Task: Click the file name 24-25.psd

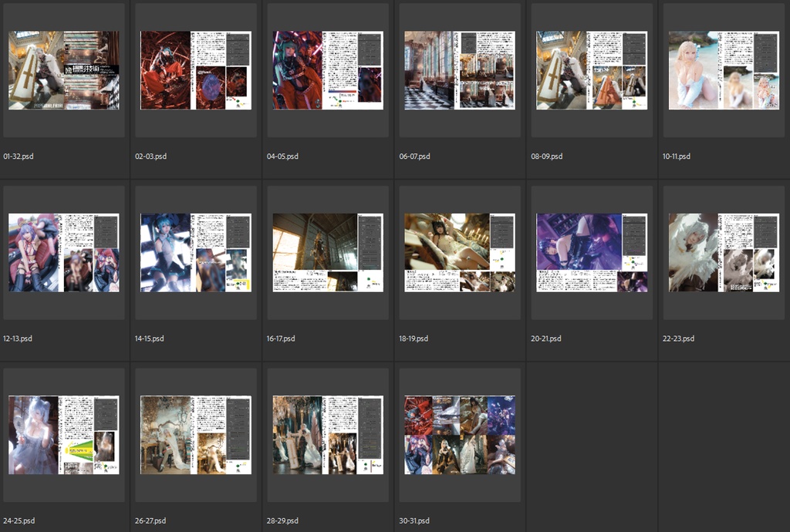Action: click(19, 520)
